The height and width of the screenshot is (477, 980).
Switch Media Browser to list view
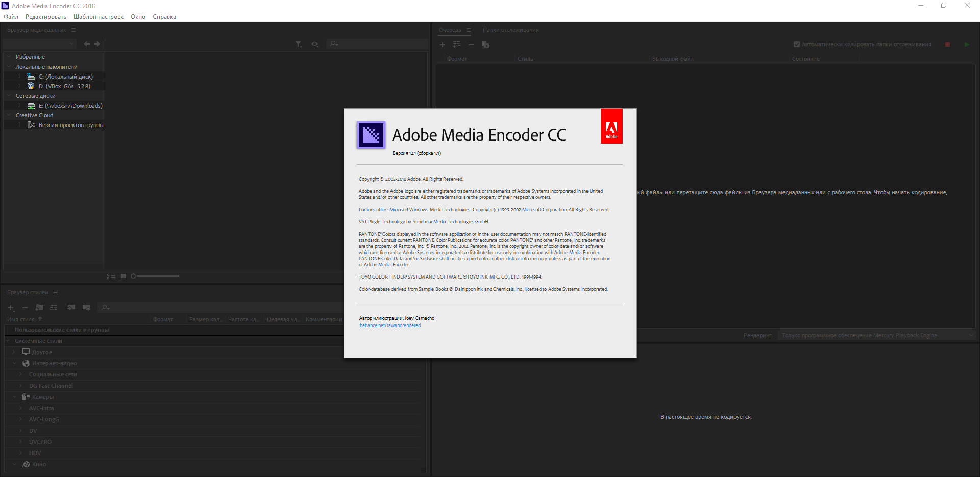click(111, 276)
